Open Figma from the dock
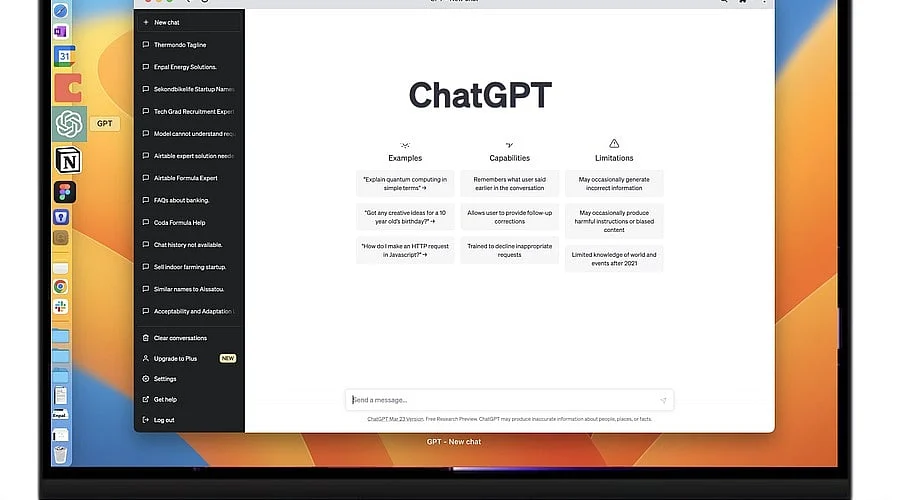Viewport: 900px width, 500px height. click(64, 192)
